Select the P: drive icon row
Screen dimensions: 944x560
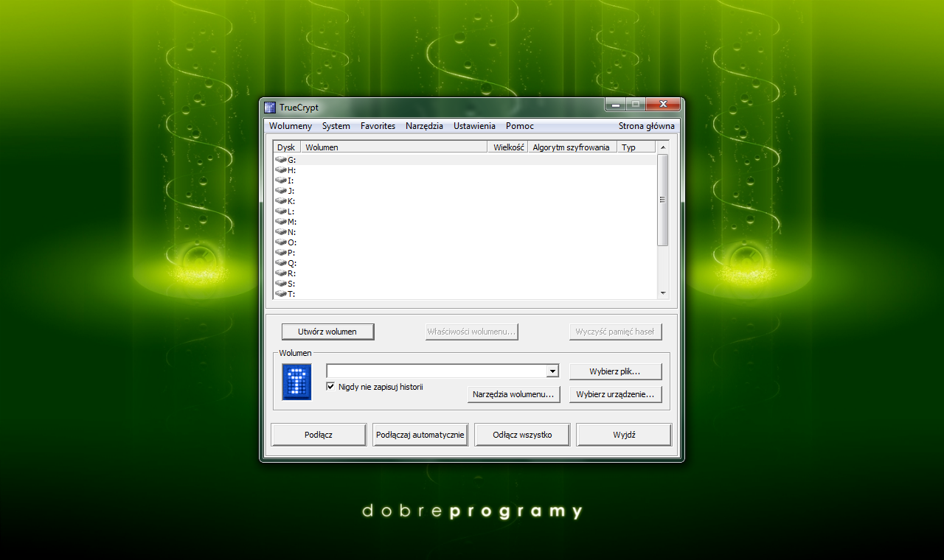click(x=281, y=253)
